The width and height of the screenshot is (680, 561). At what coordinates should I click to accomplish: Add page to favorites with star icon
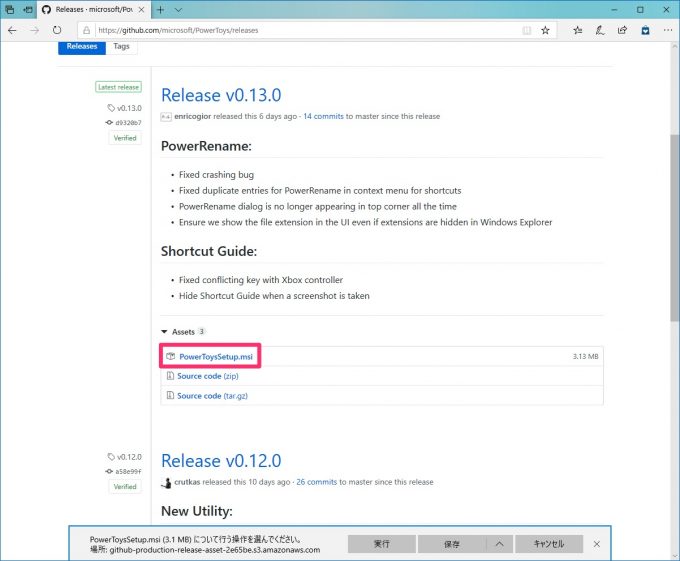[x=545, y=30]
